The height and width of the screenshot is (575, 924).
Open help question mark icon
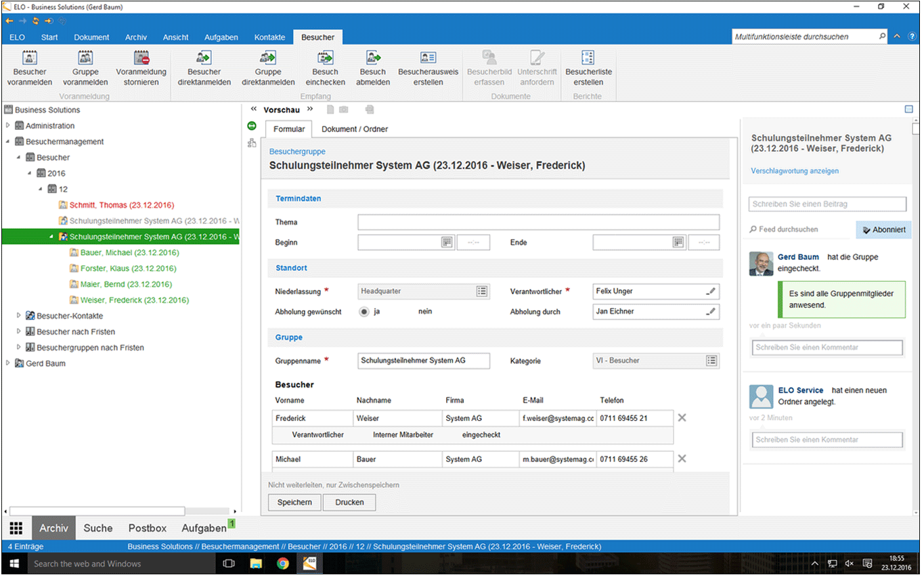(912, 37)
